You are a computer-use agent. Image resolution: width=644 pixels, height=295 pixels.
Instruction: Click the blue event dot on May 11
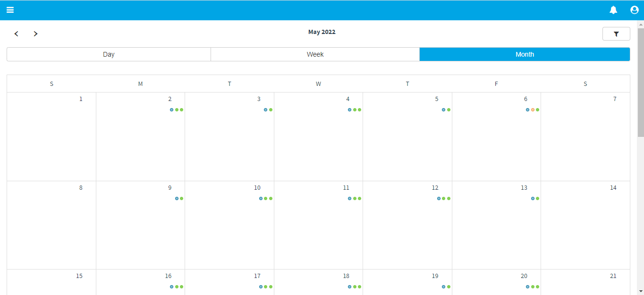point(350,199)
